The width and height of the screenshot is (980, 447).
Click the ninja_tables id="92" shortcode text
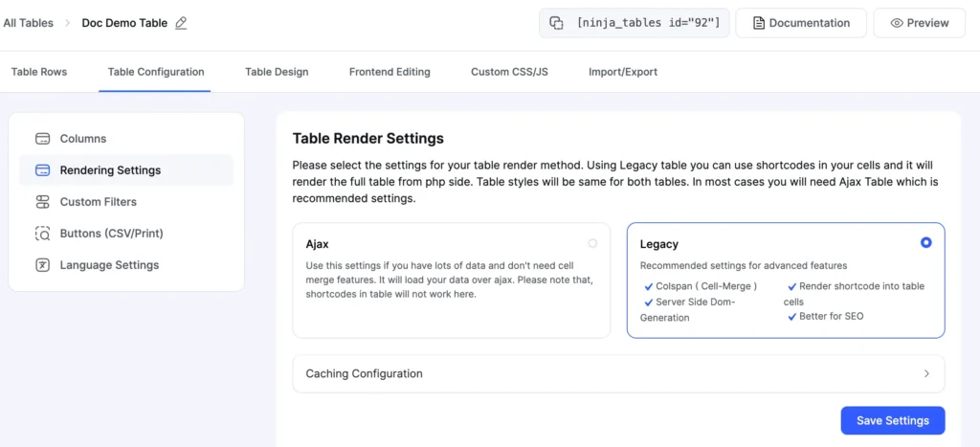[x=648, y=23]
